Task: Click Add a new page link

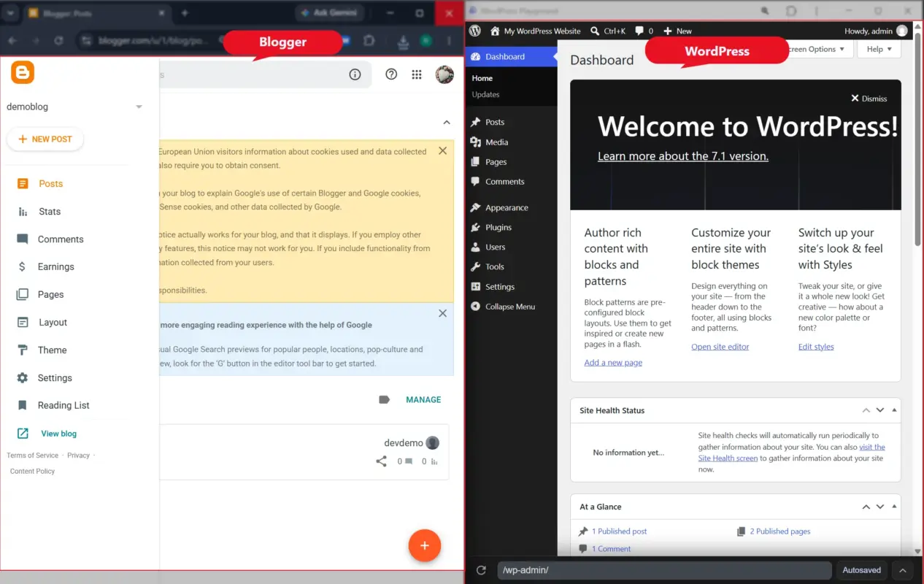Action: [x=613, y=363]
